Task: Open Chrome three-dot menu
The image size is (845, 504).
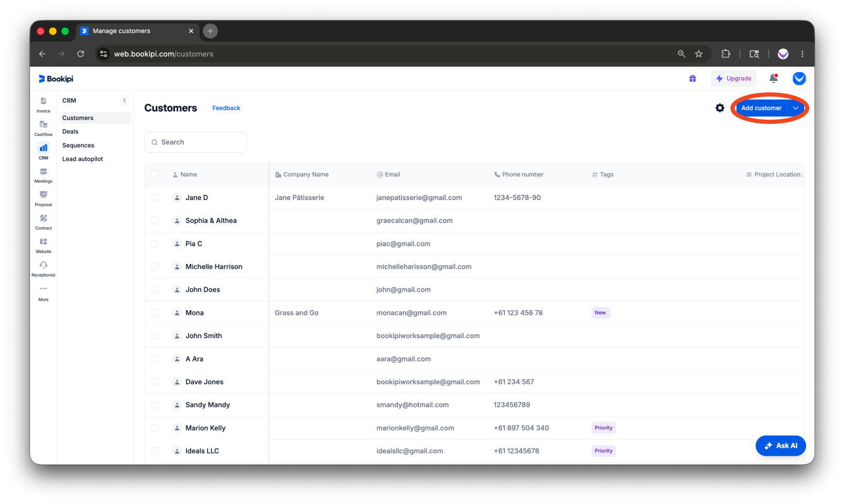Action: pyautogui.click(x=802, y=54)
